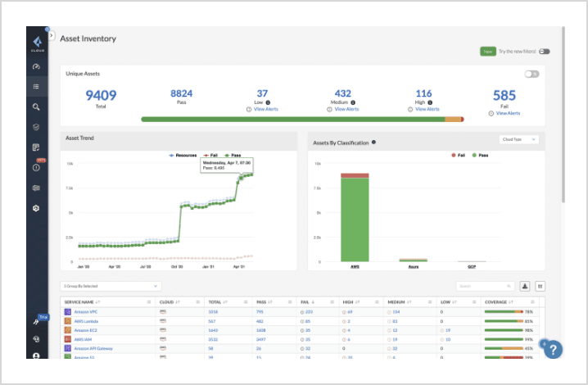
Task: Click the AWS IAM service icon
Action: [x=67, y=339]
